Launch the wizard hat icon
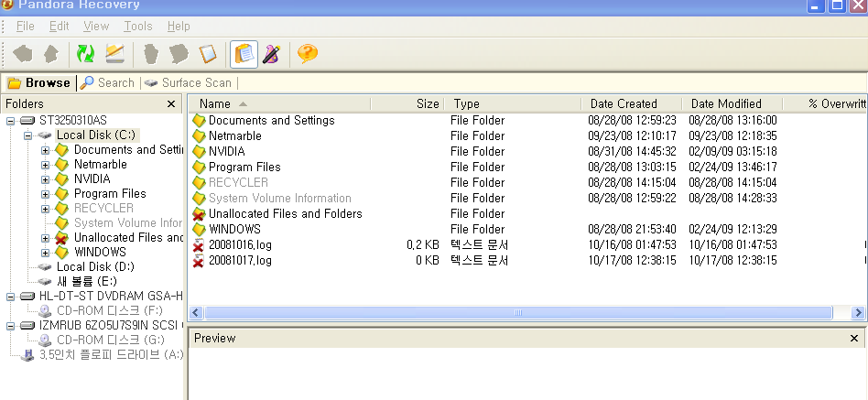Screen dimensions: 868x400 point(271,54)
